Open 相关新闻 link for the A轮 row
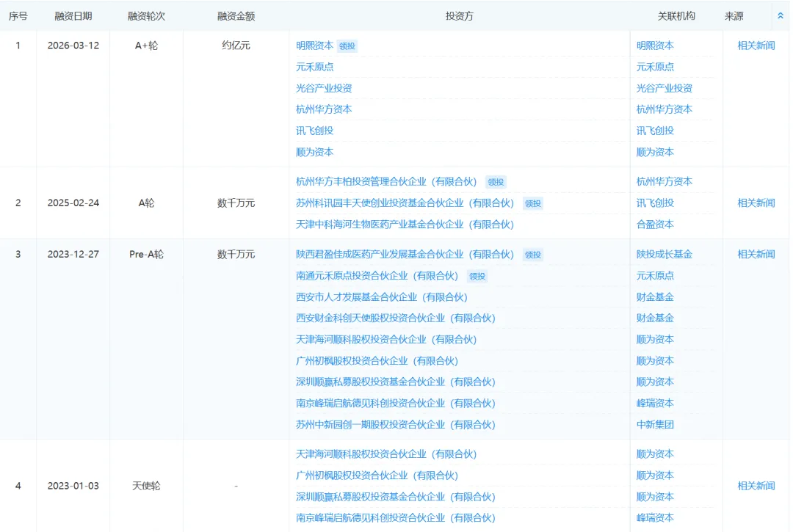Viewport: 793px width, 532px height. (x=756, y=203)
